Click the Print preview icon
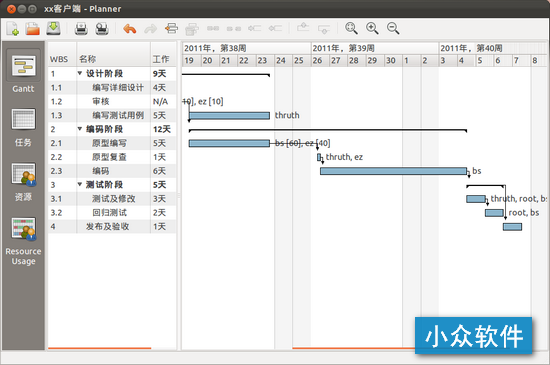This screenshot has width=550, height=365. (x=102, y=28)
